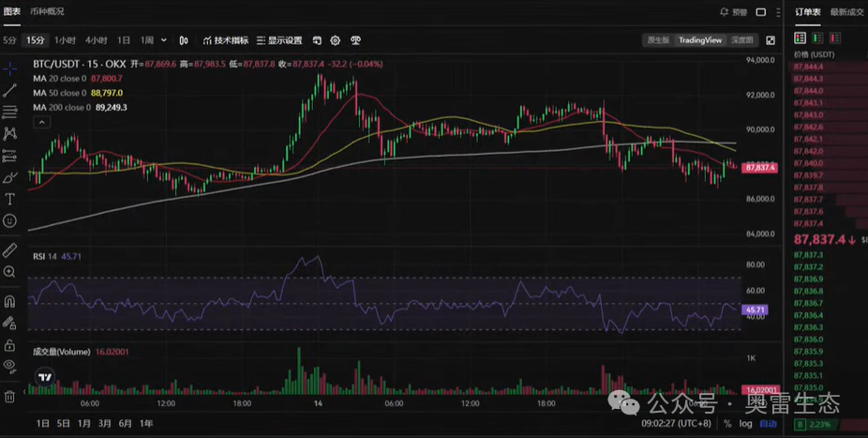
Task: Show sell orders only view
Action: pos(835,38)
